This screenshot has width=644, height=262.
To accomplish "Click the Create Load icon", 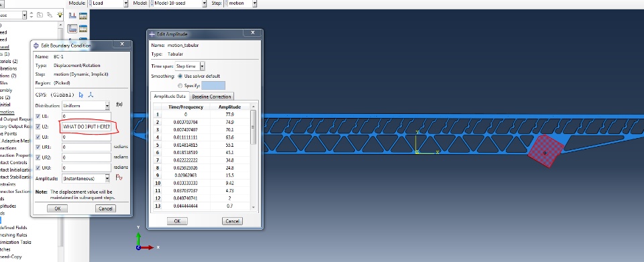I will (72, 15).
